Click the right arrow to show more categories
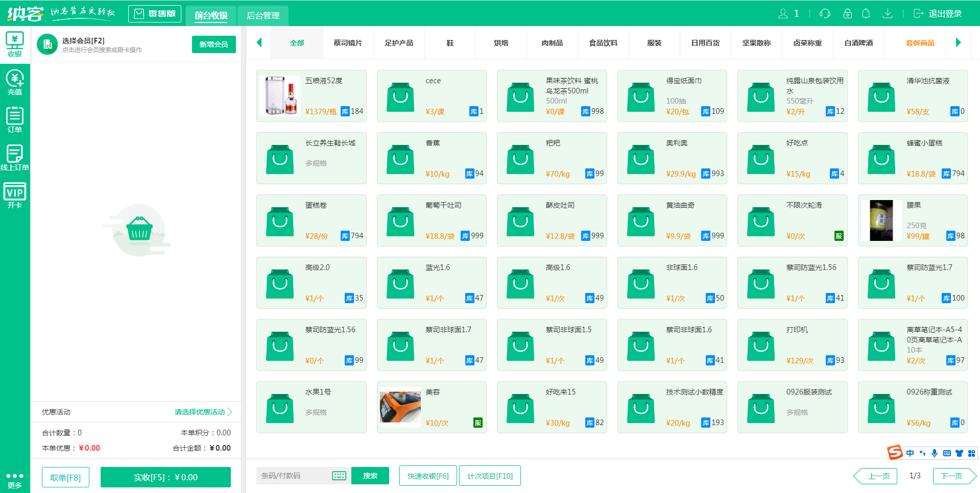 959,43
